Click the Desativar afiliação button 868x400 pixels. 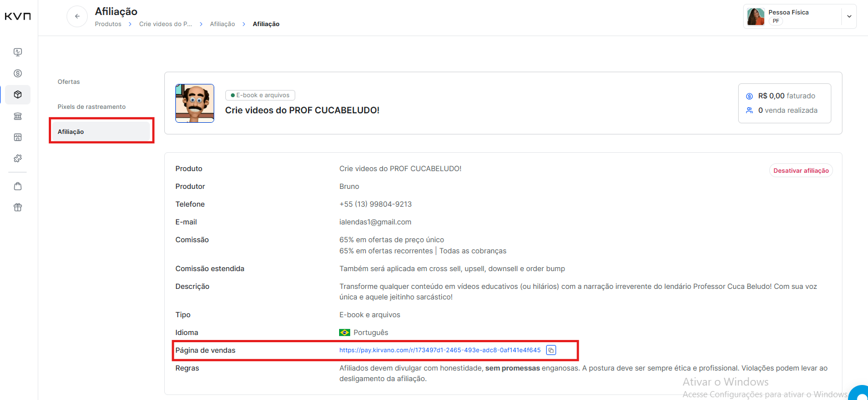pyautogui.click(x=800, y=171)
